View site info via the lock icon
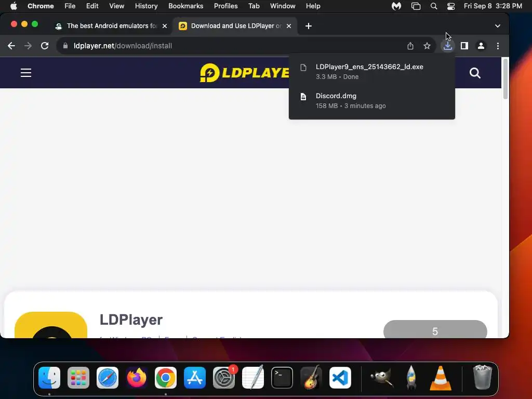This screenshot has height=399, width=532. 65,46
